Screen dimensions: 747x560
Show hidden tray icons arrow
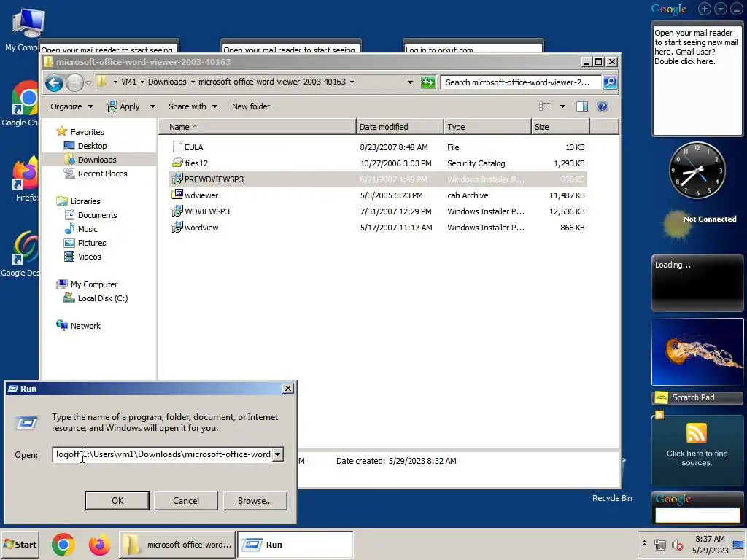(x=644, y=543)
